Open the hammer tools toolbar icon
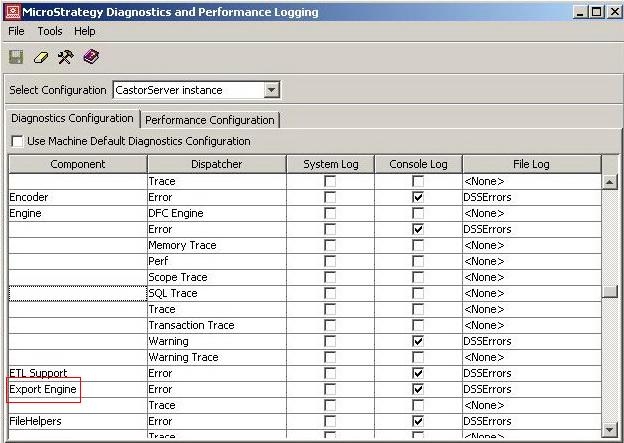The width and height of the screenshot is (624, 443). [65, 57]
